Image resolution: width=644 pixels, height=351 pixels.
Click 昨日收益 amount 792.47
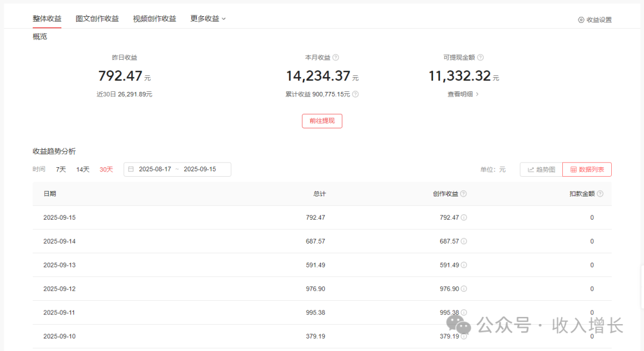pos(120,76)
